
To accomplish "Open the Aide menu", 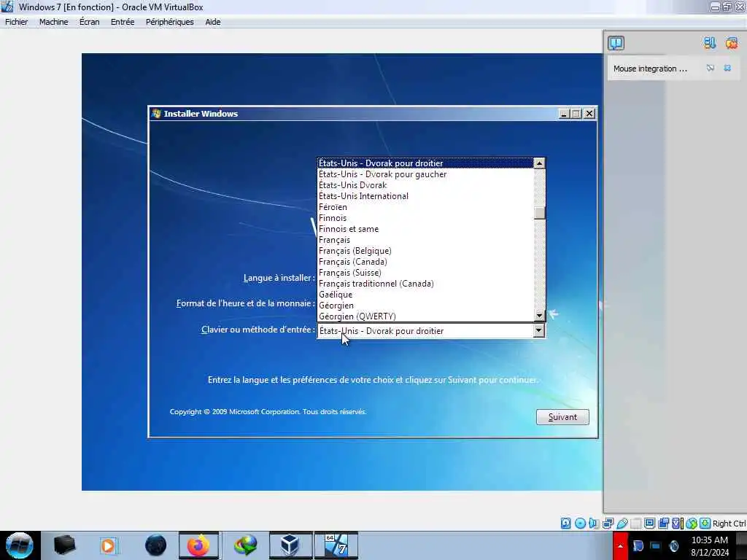I will pyautogui.click(x=212, y=22).
